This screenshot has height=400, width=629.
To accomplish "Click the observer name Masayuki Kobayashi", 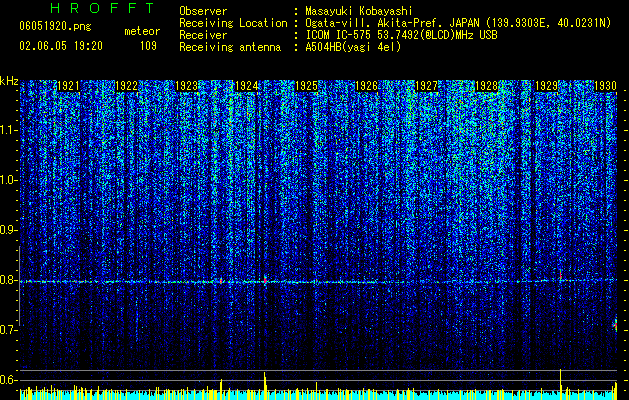I will [x=359, y=11].
